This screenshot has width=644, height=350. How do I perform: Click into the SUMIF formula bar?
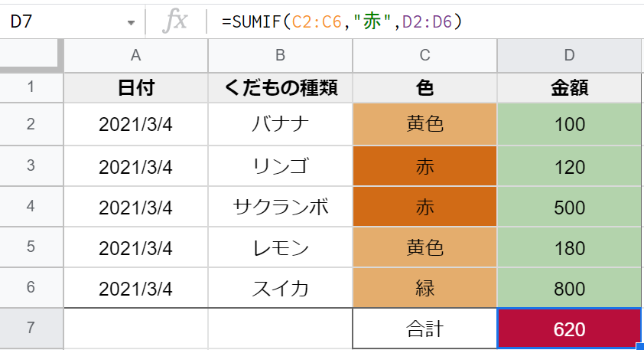[428, 21]
